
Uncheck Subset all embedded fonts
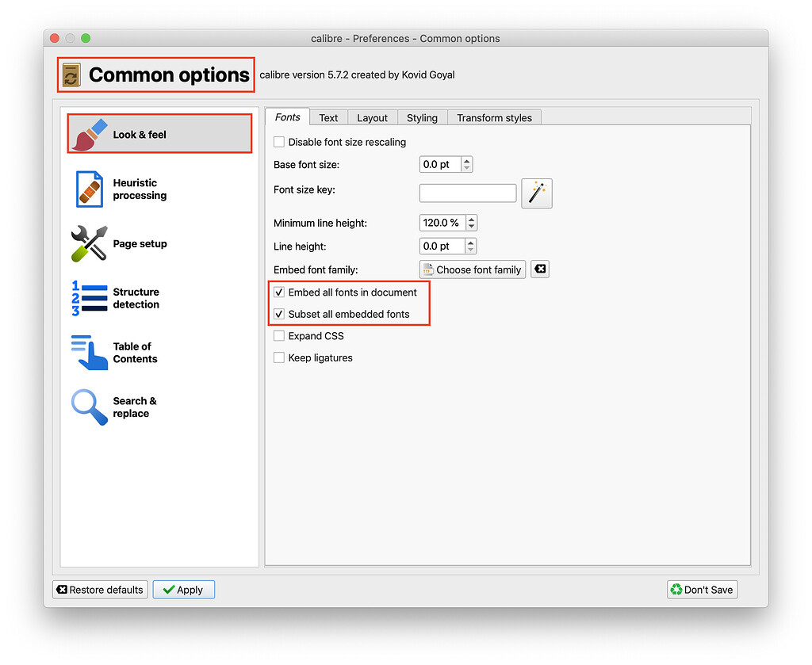pyautogui.click(x=279, y=314)
